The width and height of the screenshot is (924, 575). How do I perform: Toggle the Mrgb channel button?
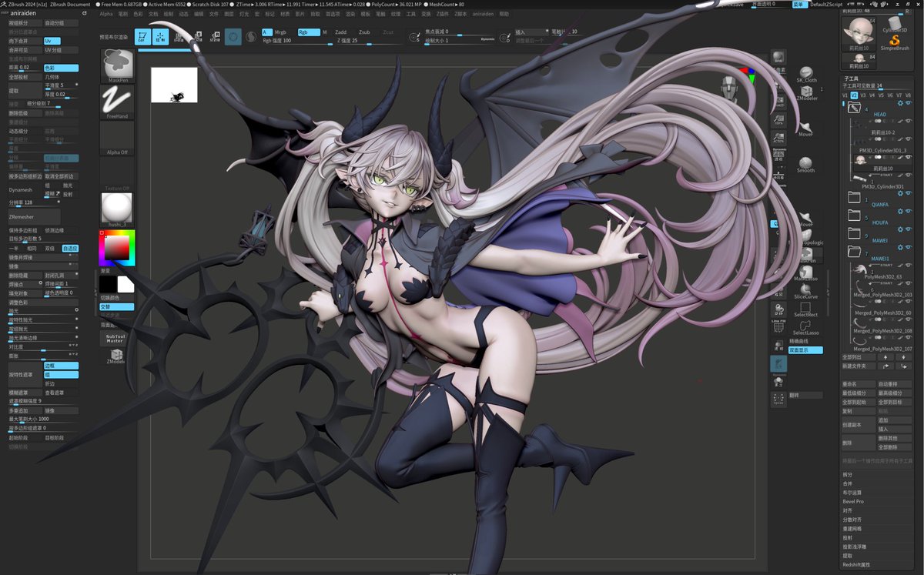[281, 32]
